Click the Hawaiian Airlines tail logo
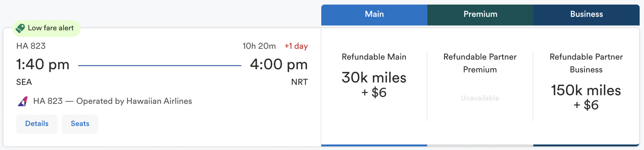Image resolution: width=644 pixels, height=150 pixels. point(23,101)
